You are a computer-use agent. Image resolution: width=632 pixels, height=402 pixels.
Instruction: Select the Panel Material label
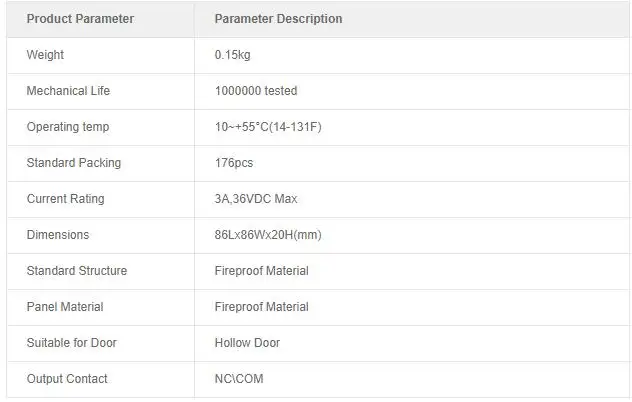click(65, 307)
